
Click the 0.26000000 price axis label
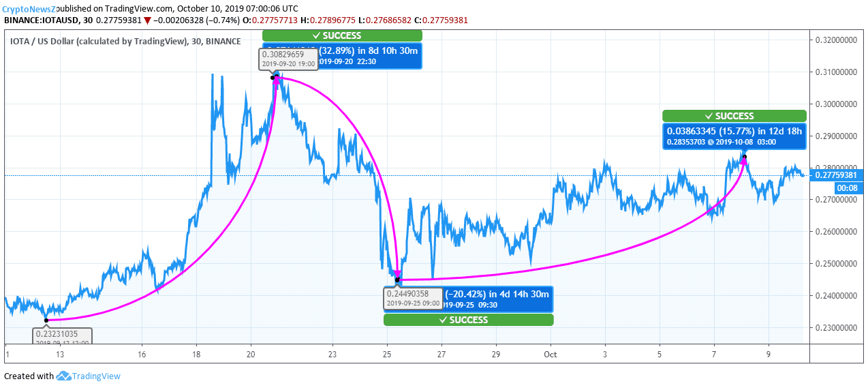(x=838, y=232)
